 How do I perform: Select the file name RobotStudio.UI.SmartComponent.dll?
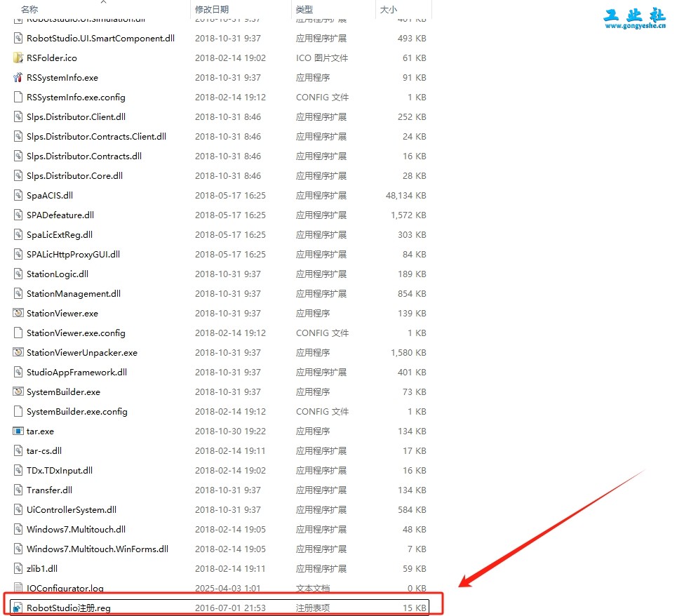tap(100, 39)
